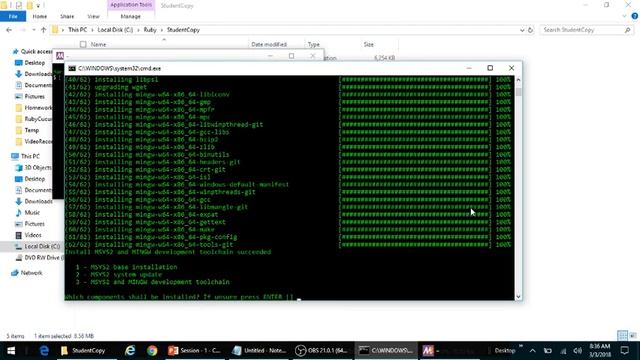Switch to the Home ribbon tab

click(x=40, y=16)
